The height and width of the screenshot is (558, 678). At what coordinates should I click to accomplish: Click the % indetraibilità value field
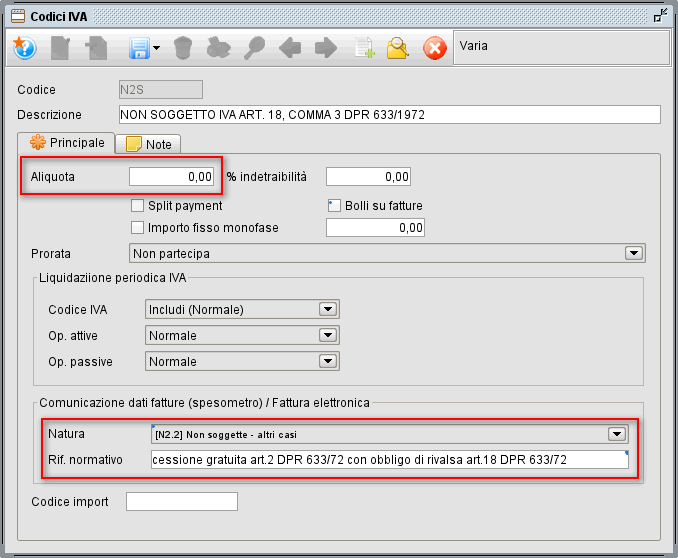tap(368, 176)
